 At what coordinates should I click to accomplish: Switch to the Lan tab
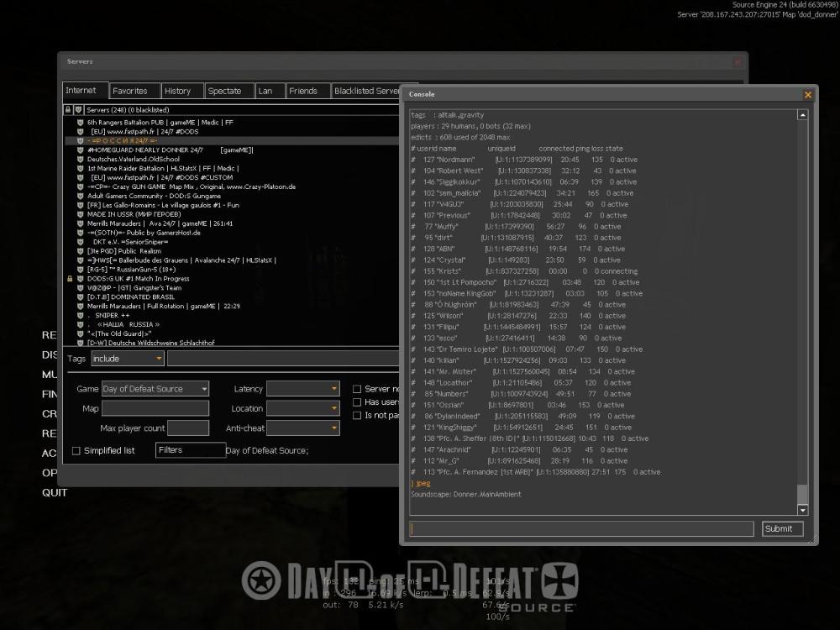270,91
